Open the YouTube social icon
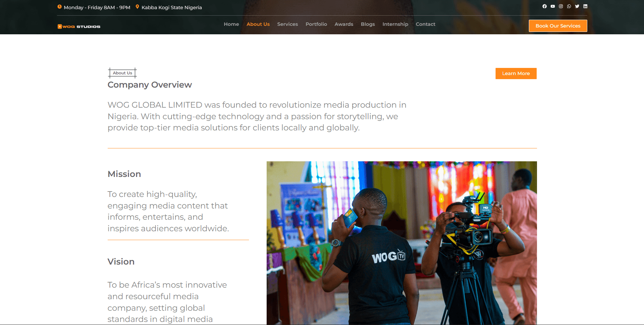Viewport: 644px width, 325px height. [553, 6]
